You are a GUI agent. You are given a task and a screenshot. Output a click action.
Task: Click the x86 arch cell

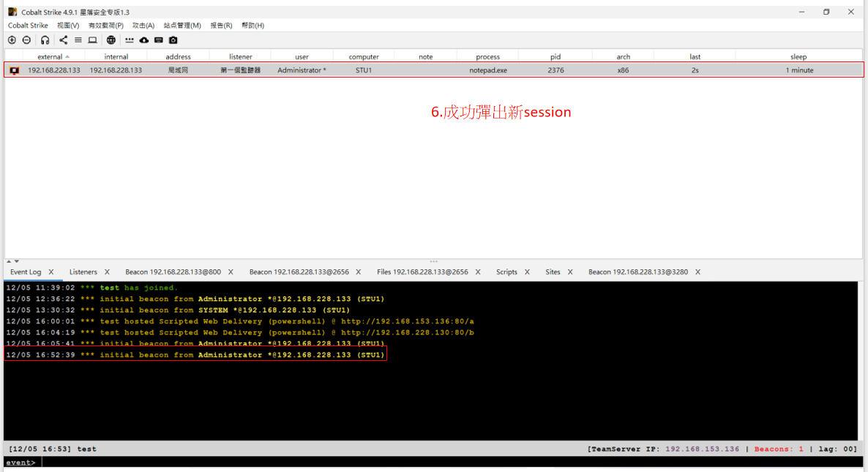[x=623, y=70]
